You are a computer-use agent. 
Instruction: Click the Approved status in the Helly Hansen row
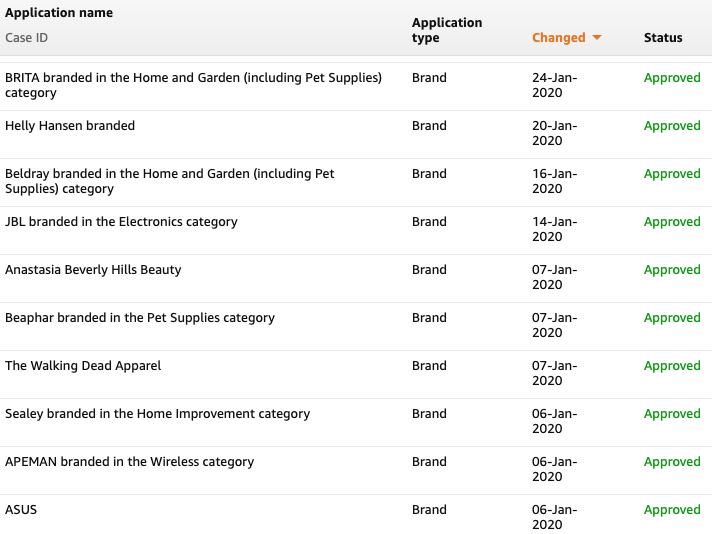[x=672, y=126]
